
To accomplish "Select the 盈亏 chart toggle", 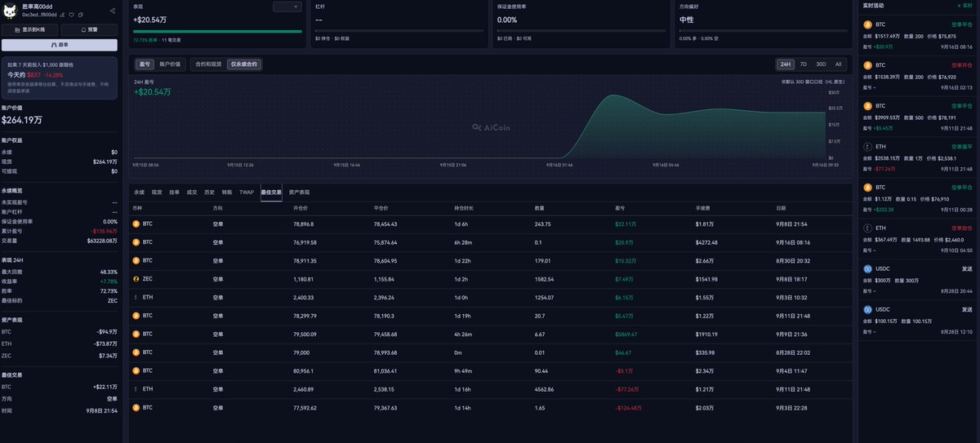I will 144,64.
